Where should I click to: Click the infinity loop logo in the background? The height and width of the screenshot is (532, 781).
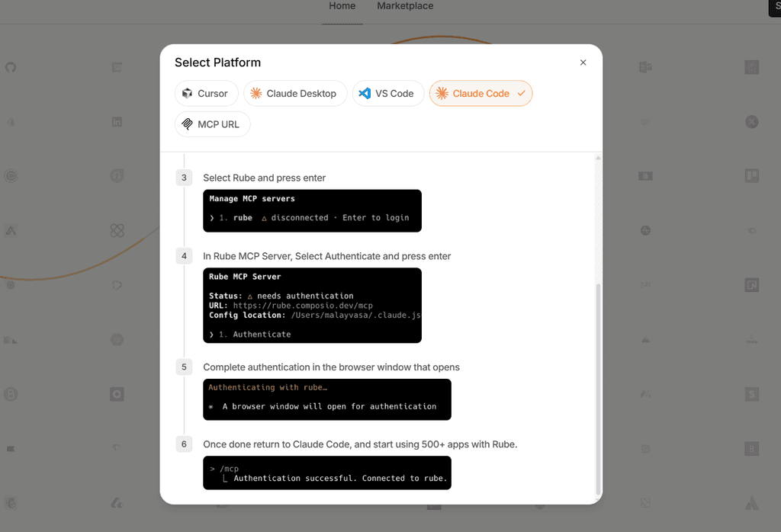pos(117,230)
